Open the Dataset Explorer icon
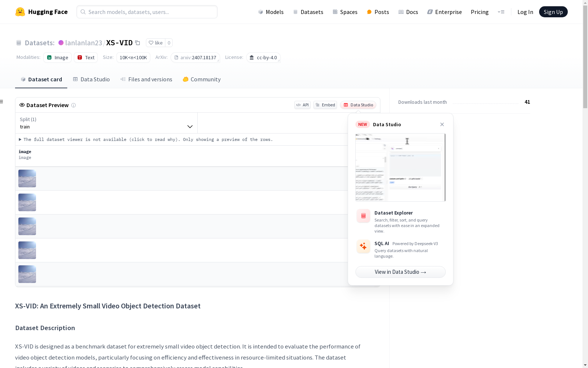The height and width of the screenshot is (368, 588). pyautogui.click(x=363, y=216)
